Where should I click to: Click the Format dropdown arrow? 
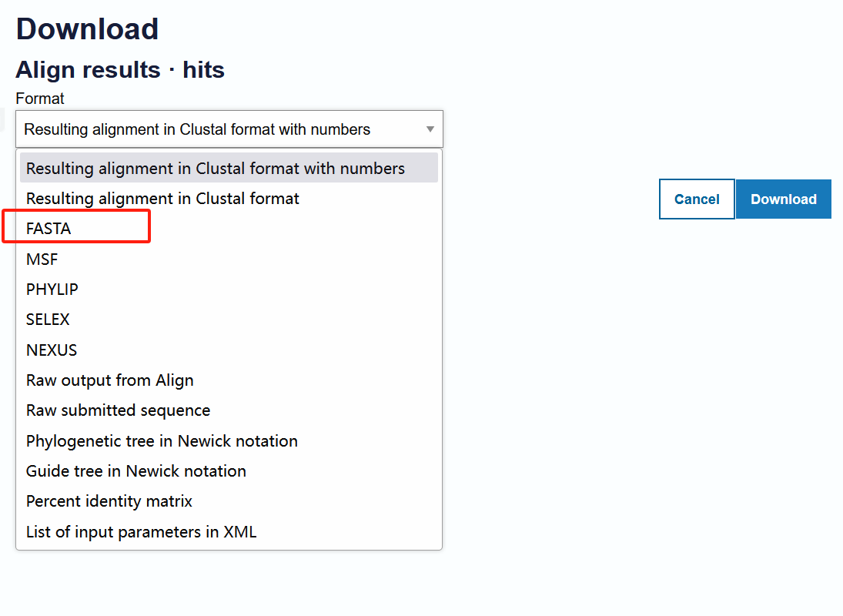[430, 129]
